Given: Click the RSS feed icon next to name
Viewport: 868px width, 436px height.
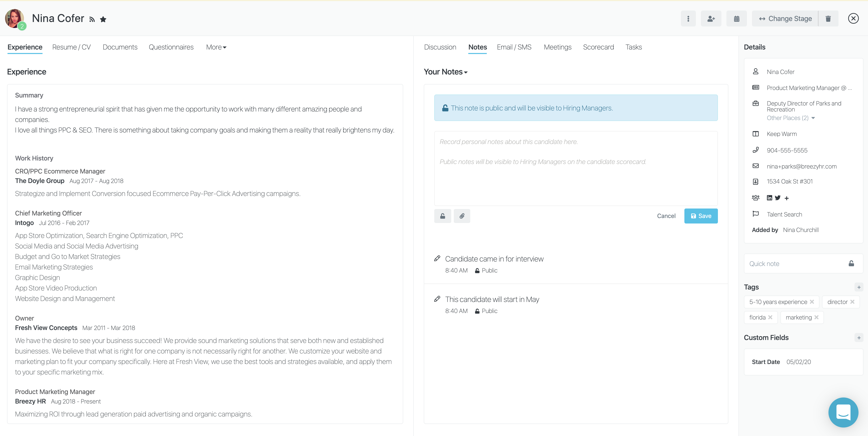Looking at the screenshot, I should pyautogui.click(x=92, y=19).
